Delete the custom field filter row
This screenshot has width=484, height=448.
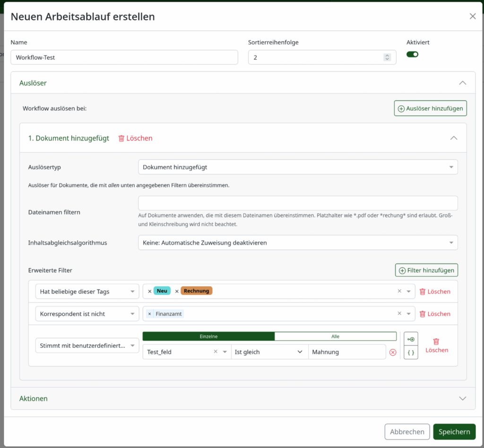click(x=436, y=345)
